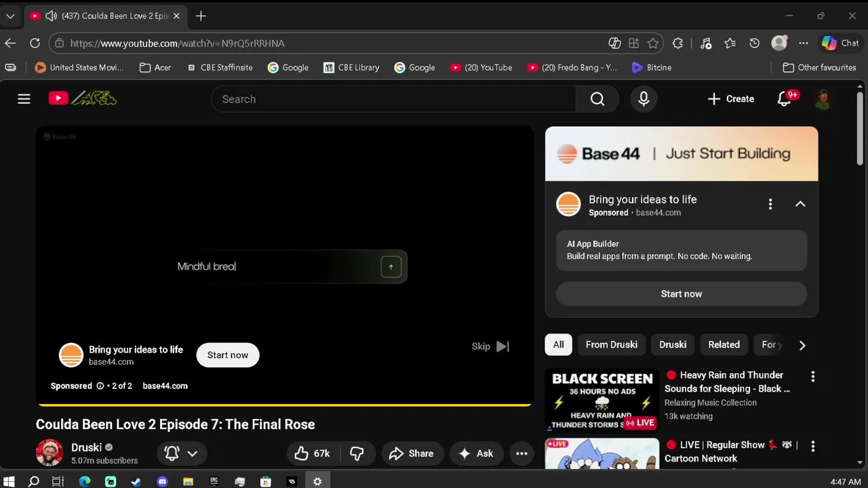868x488 pixels.
Task: Skip the video ad
Action: [x=490, y=346]
